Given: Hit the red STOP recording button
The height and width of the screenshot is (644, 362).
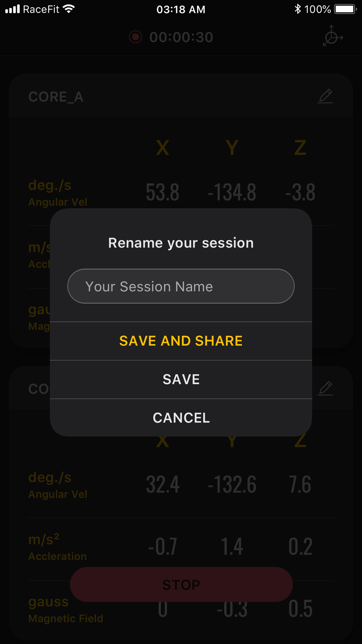Looking at the screenshot, I should coord(181,584).
